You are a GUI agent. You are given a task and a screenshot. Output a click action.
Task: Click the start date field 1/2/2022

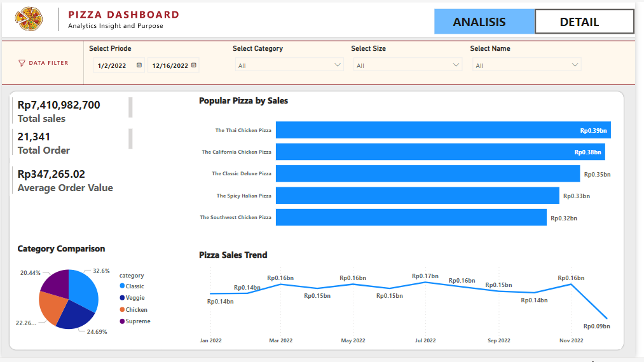point(119,65)
